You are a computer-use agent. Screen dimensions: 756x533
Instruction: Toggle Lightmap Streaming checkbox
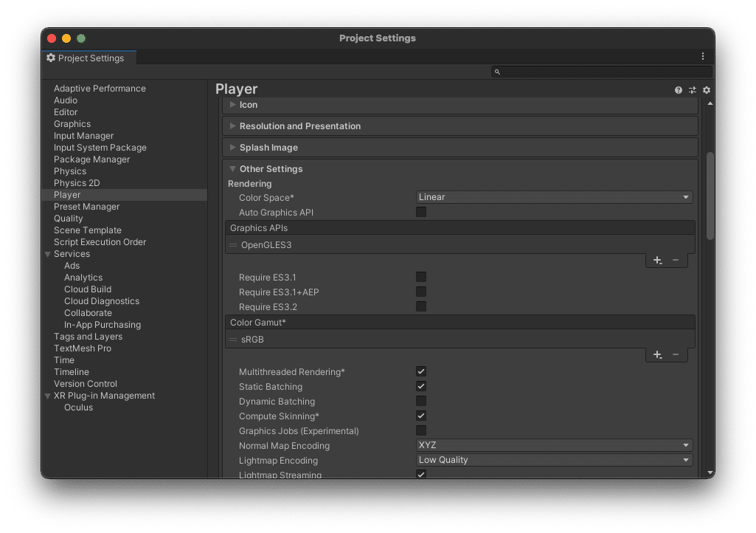pos(421,474)
